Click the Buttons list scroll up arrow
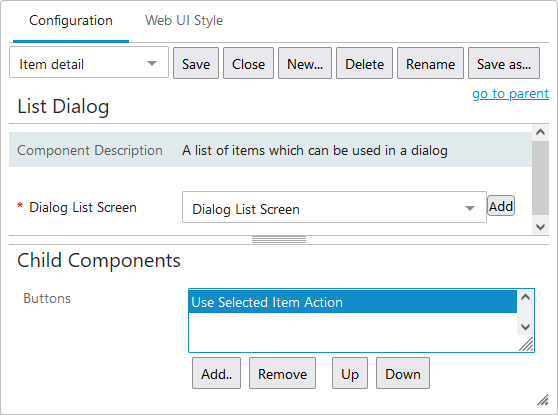558x415 pixels. tap(525, 297)
